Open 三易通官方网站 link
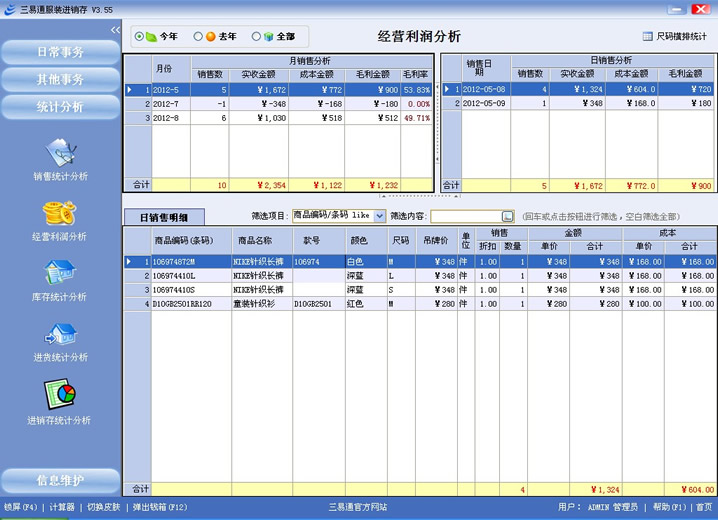Screen dimensions: 718x520 coord(358,507)
